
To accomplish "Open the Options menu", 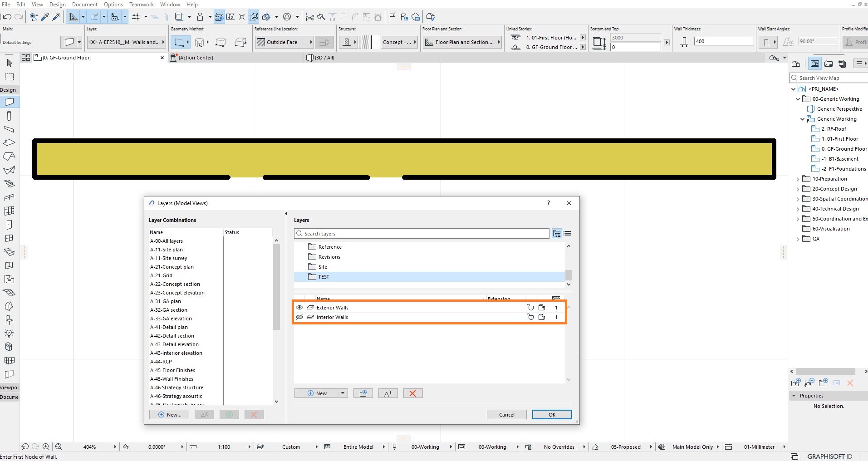I will 113,5.
